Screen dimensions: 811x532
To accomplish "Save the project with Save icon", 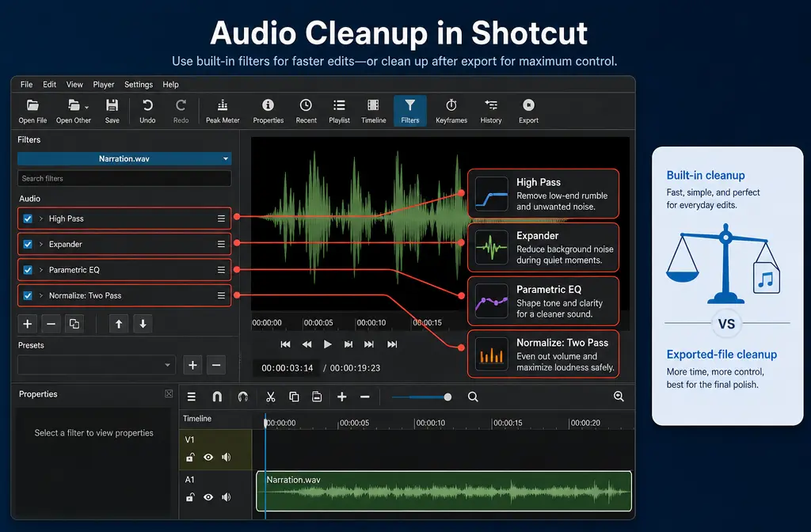I will pos(112,111).
